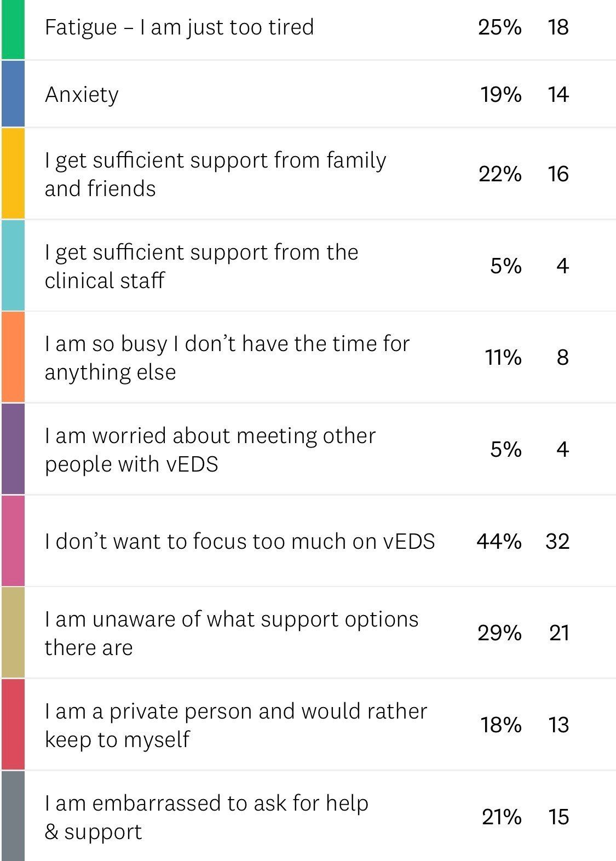Select the pink 'focus on vEDS' swatch
The width and height of the screenshot is (616, 861).
pos(13,541)
